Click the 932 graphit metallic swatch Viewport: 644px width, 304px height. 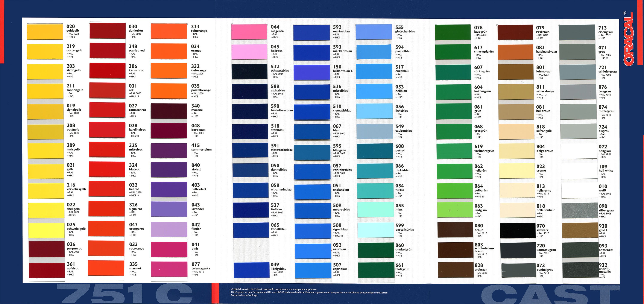[x=580, y=270]
